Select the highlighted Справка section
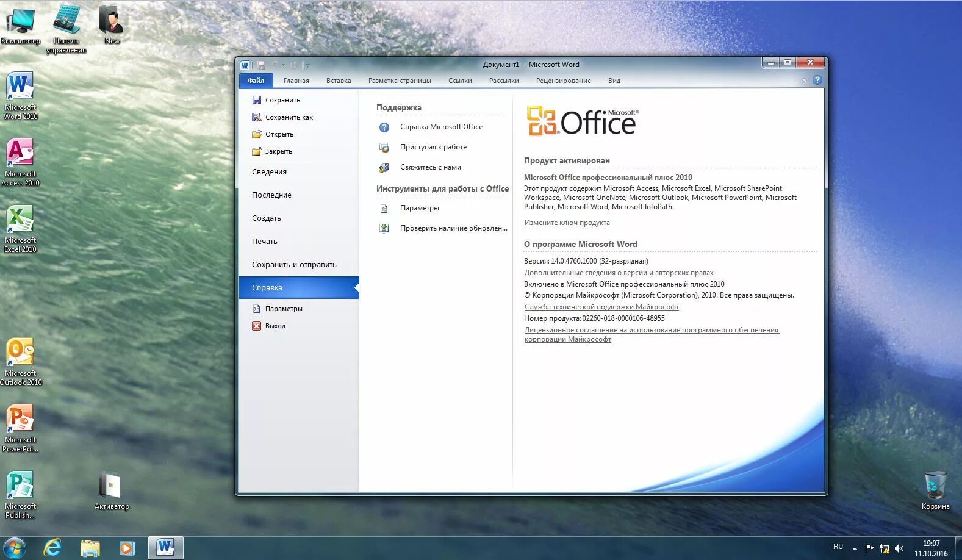 [x=299, y=288]
